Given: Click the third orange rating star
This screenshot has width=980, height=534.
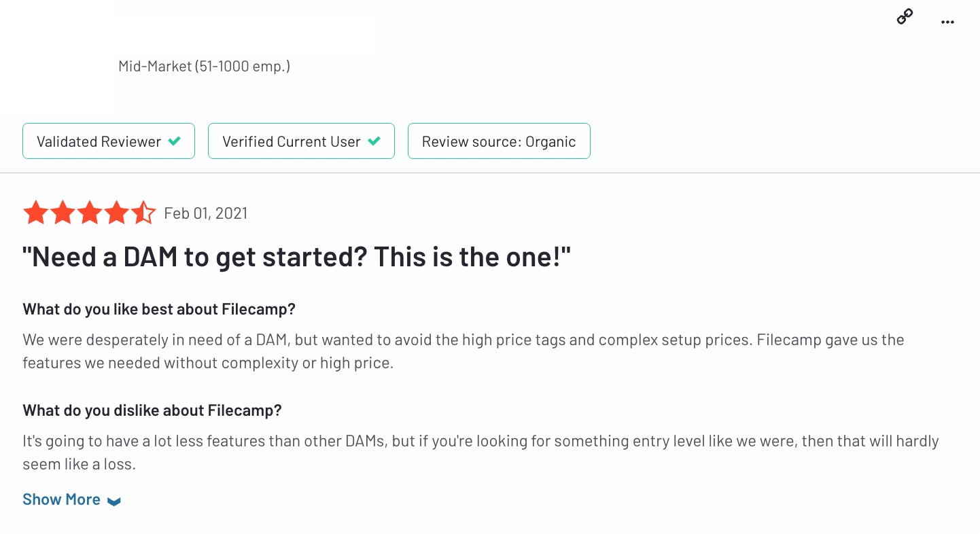Looking at the screenshot, I should pos(90,213).
